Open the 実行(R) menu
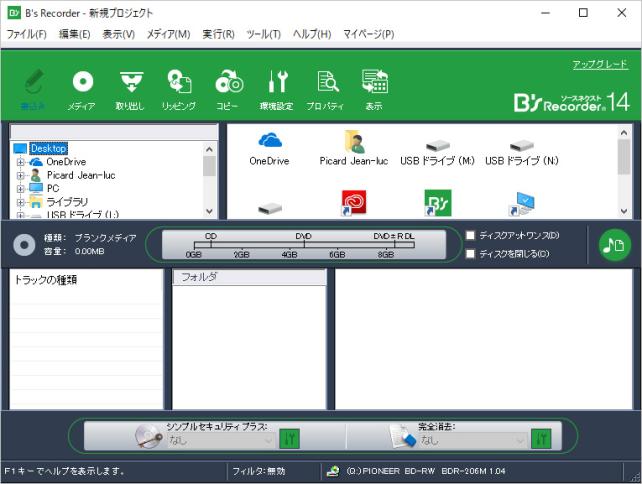The image size is (642, 484). click(218, 34)
